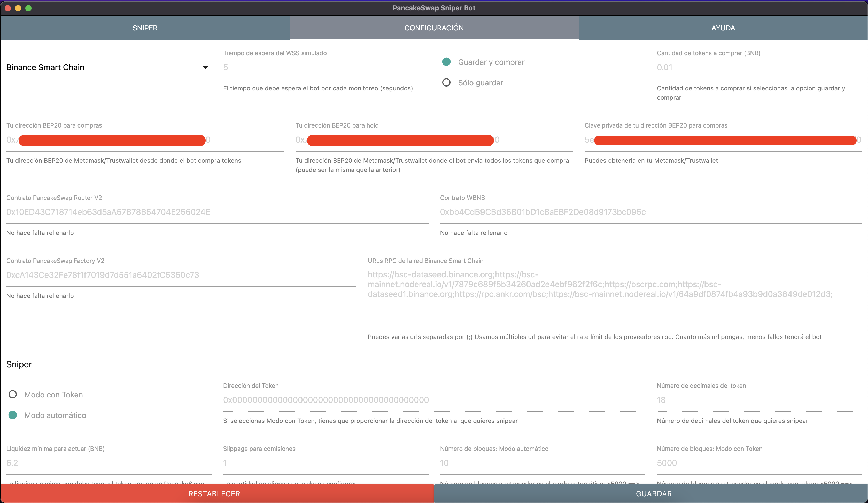
Task: Click the Tu dirección BEP20 para hold field
Action: click(434, 140)
